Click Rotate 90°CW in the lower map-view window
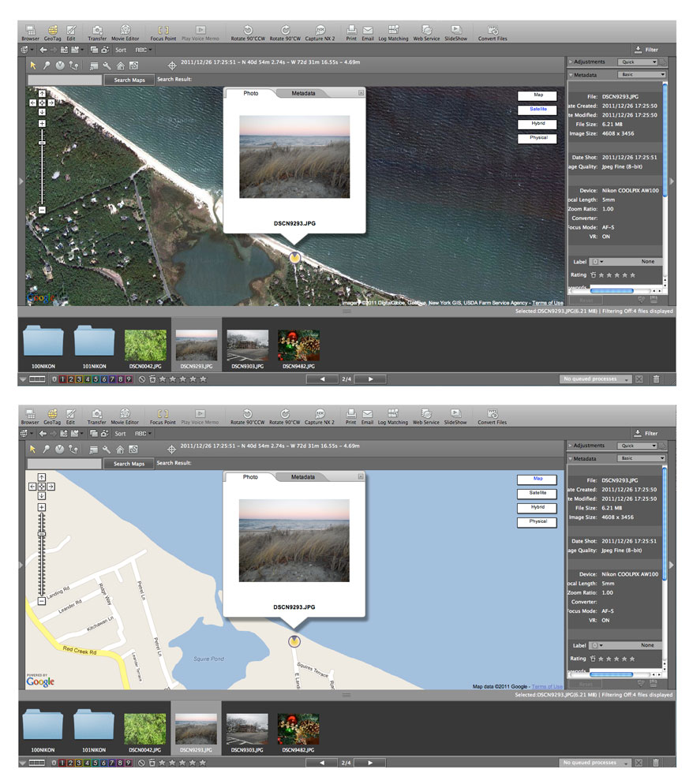 tap(285, 416)
